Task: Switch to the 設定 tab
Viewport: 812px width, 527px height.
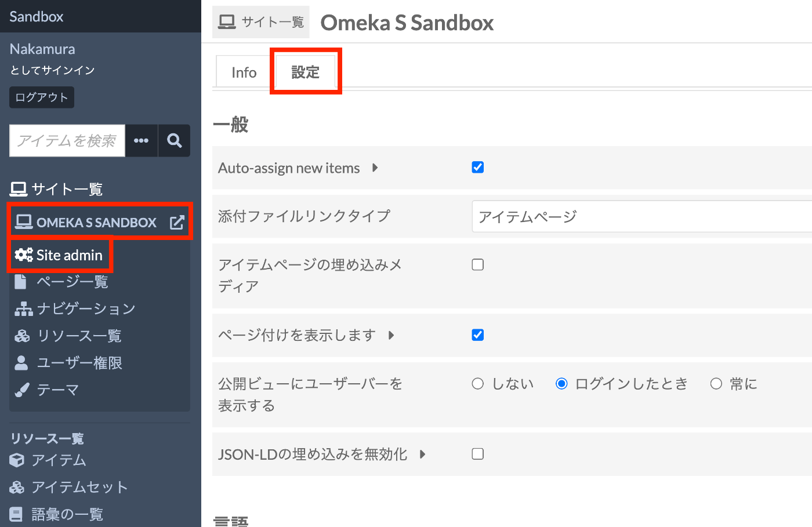Action: (306, 72)
